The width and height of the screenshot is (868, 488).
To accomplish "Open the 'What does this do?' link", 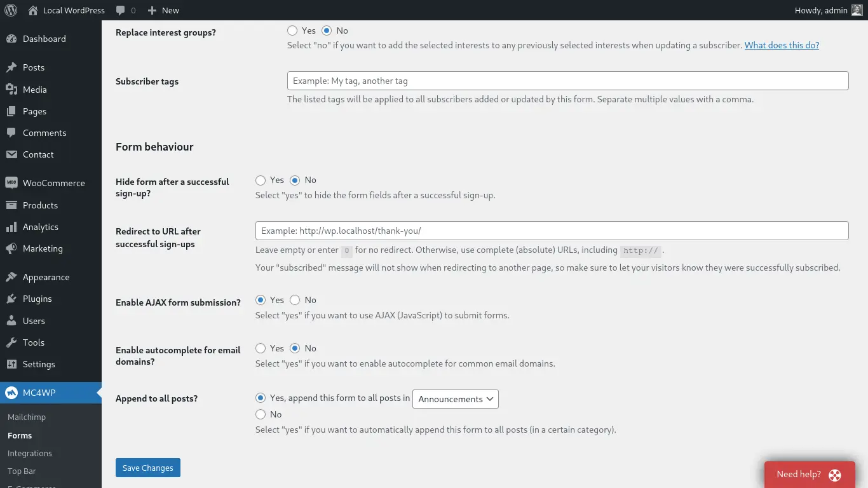I will pos(782,45).
